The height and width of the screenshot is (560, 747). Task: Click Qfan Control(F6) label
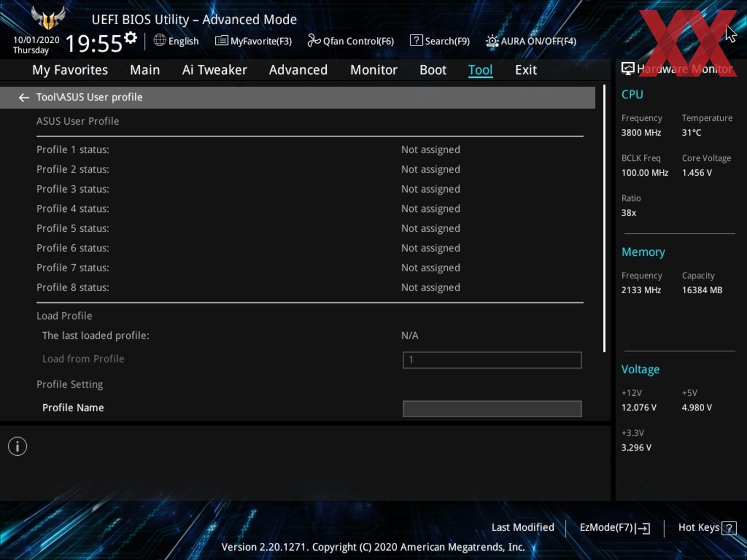tap(358, 41)
